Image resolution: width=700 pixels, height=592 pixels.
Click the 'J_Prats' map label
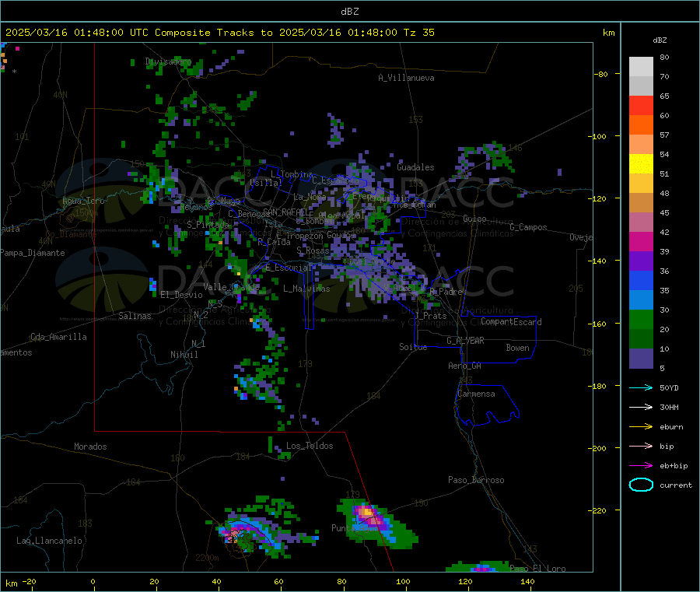coord(430,316)
